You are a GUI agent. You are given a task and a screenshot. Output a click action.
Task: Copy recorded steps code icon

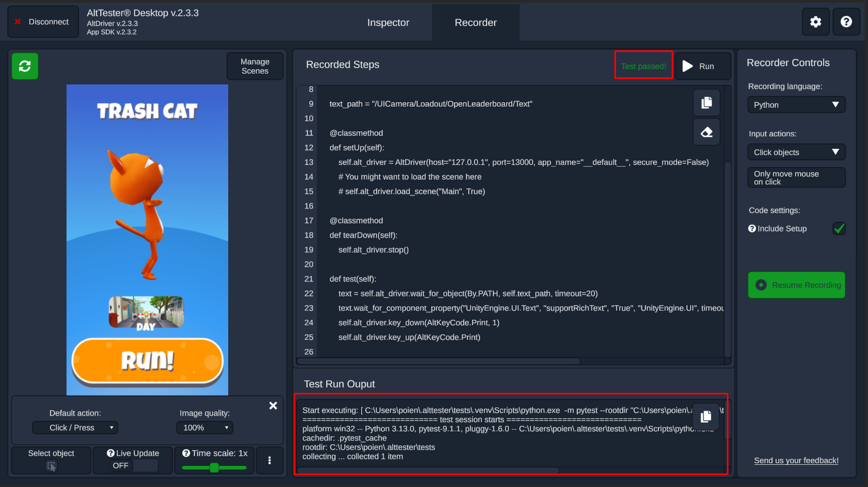(x=706, y=103)
